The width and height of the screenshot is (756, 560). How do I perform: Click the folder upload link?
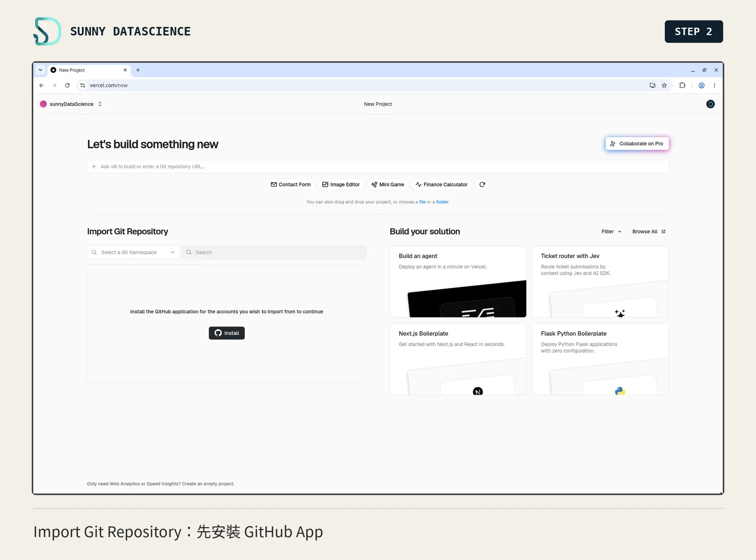point(443,202)
